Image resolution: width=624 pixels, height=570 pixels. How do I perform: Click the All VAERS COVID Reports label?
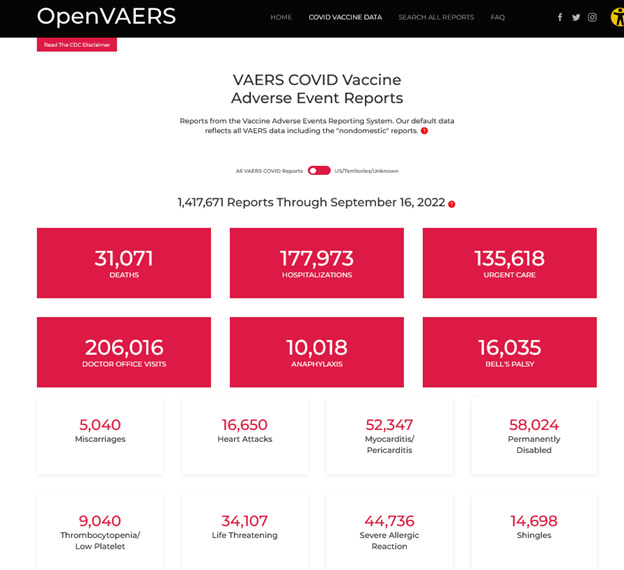(x=269, y=171)
